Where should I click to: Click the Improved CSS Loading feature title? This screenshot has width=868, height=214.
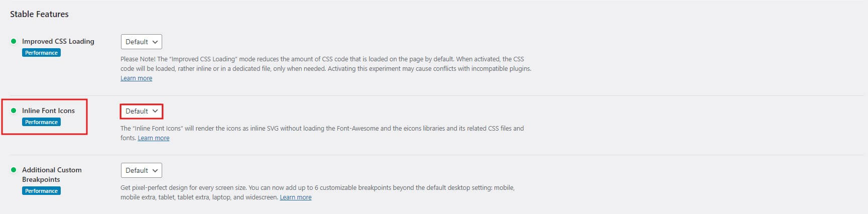pos(58,41)
